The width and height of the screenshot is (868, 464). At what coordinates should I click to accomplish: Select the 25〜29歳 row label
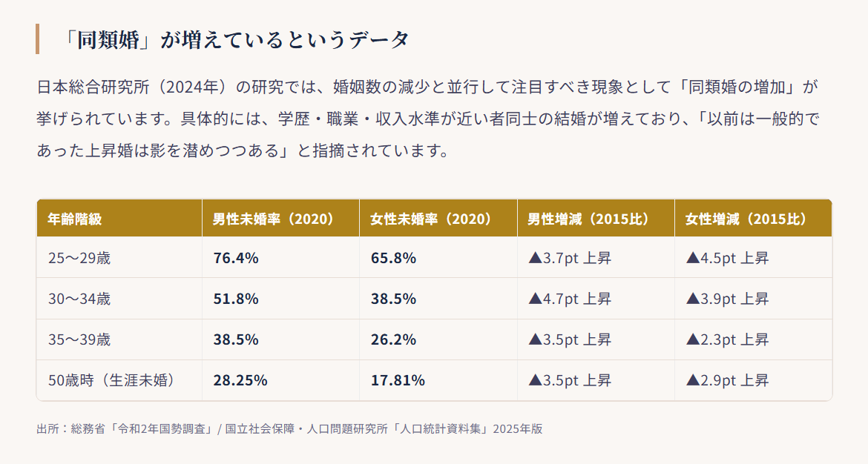tap(79, 258)
